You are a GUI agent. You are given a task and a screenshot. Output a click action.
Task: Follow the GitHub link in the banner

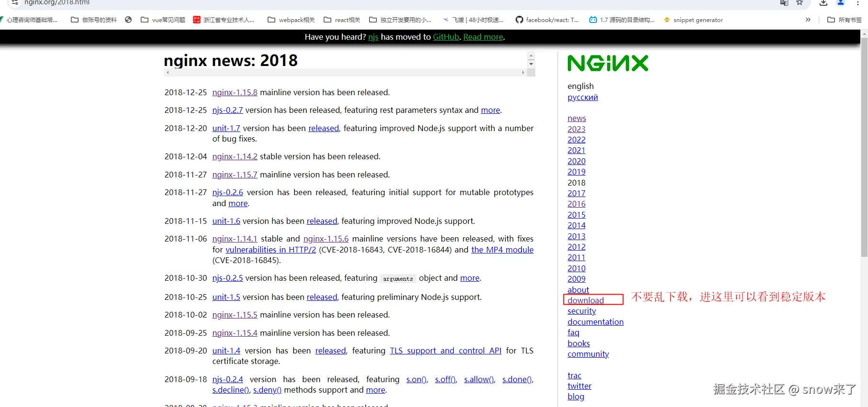point(446,37)
